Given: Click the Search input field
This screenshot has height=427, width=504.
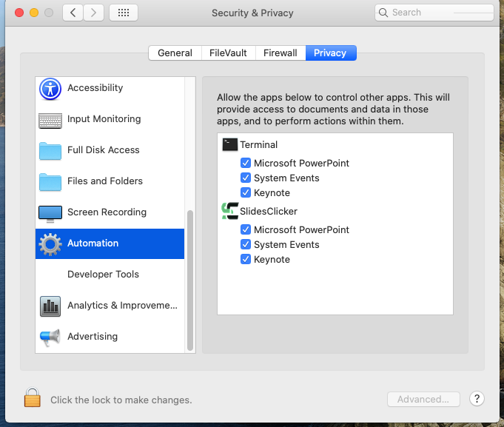Looking at the screenshot, I should click(x=434, y=13).
